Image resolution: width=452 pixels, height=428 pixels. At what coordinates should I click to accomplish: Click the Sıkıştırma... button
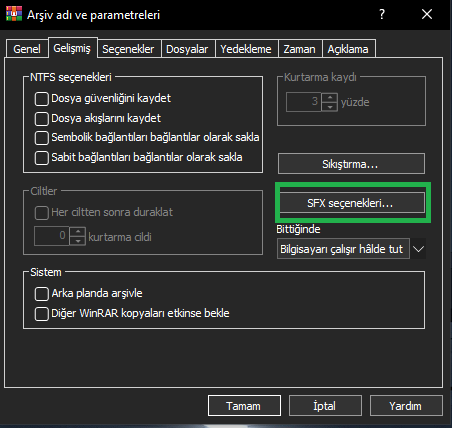click(351, 164)
